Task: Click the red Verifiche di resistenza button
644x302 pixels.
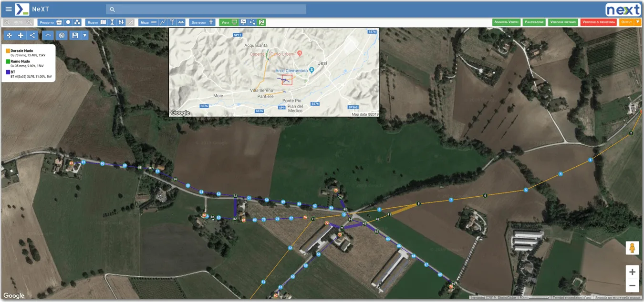Action: point(598,22)
